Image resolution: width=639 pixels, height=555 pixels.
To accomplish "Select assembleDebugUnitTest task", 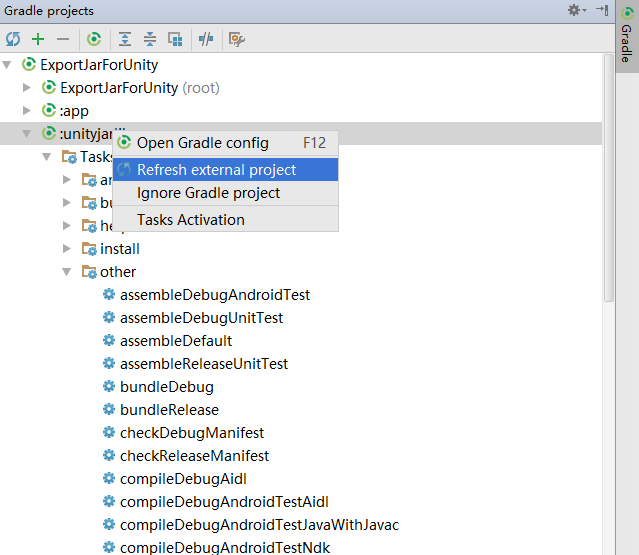I will coord(192,317).
